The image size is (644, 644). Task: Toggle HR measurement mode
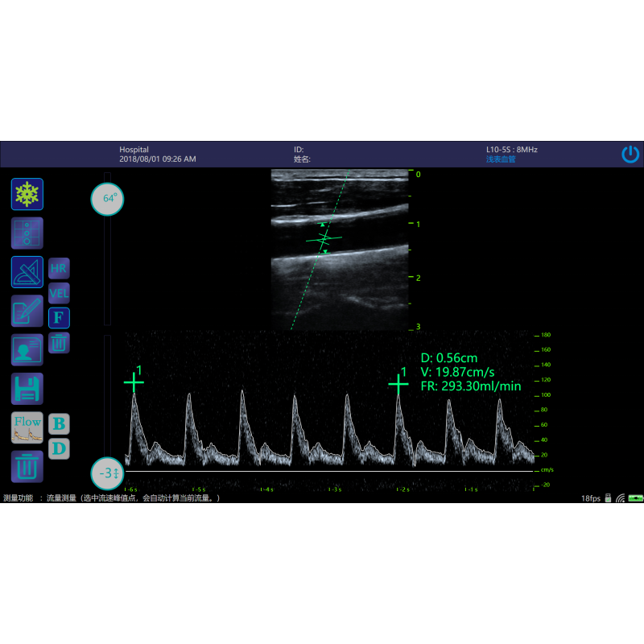pyautogui.click(x=58, y=268)
